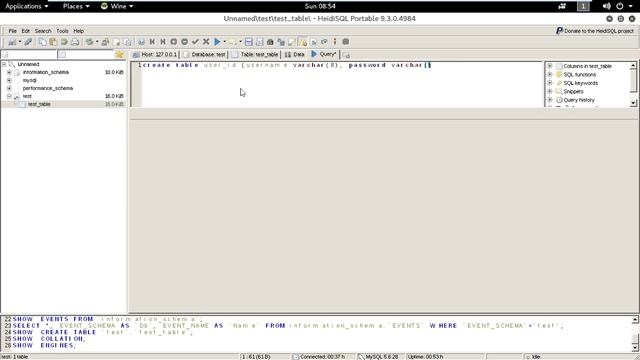640x360 pixels.
Task: Select the test_table tree item
Action: pos(39,104)
